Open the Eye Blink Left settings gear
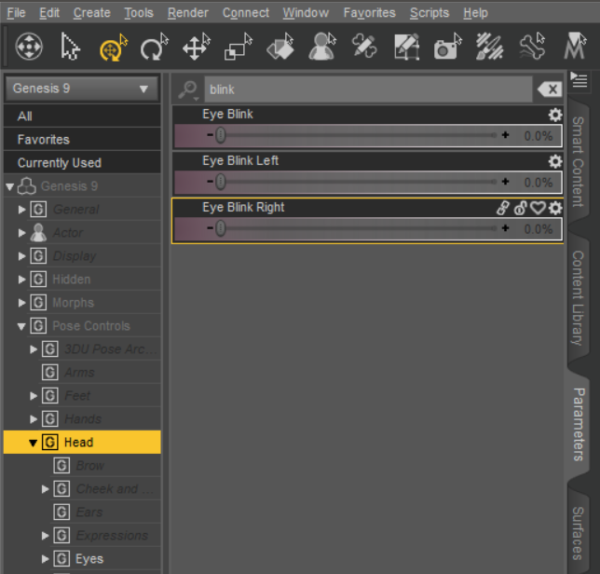The width and height of the screenshot is (600, 574). tap(555, 161)
